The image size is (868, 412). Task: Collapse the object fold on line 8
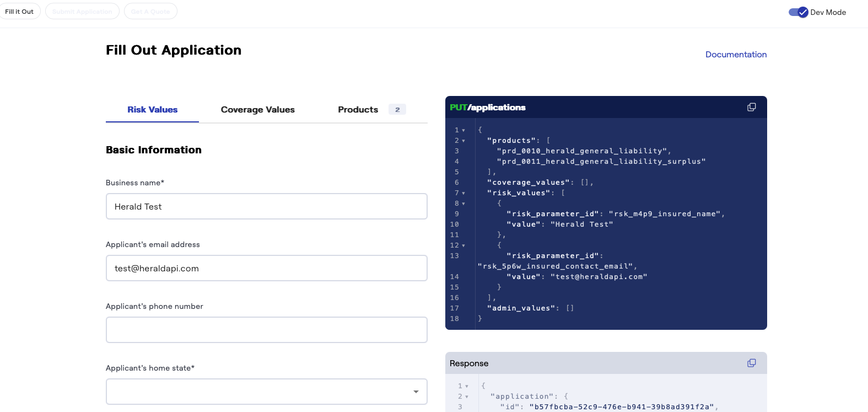click(463, 204)
